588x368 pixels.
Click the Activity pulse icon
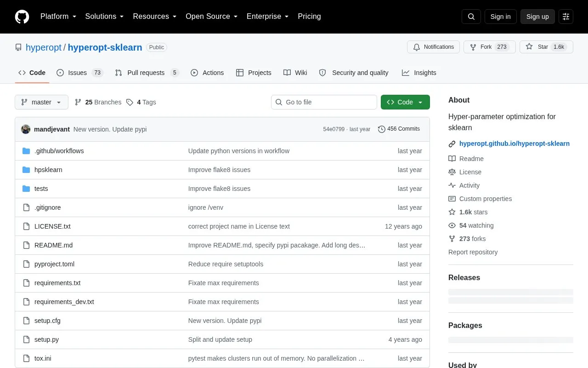(452, 185)
